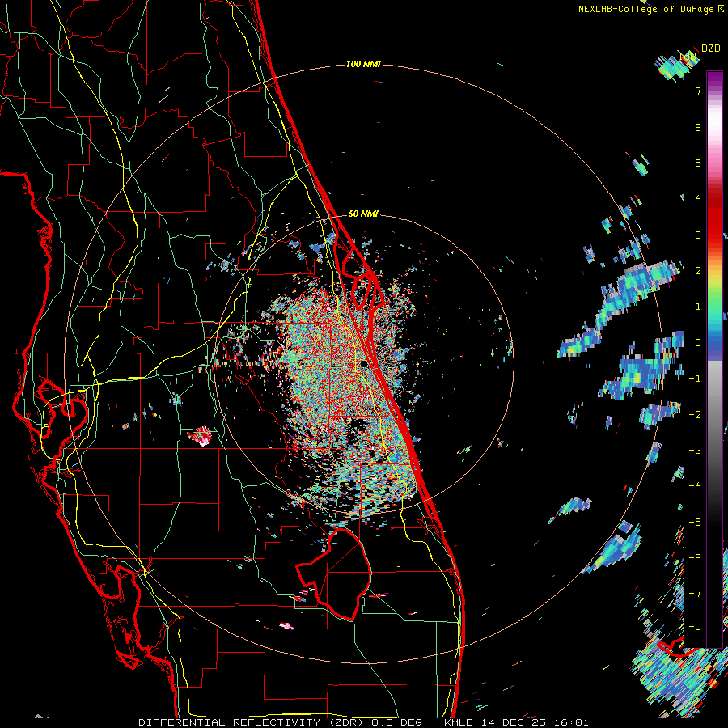Click the '-3' value on the color scale

[x=695, y=451]
